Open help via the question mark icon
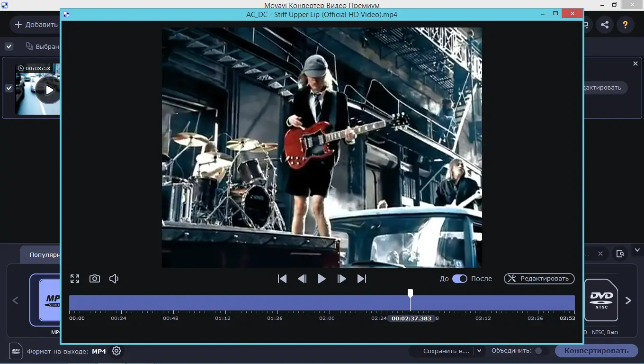Viewport: 644px width, 364px height. point(625,25)
